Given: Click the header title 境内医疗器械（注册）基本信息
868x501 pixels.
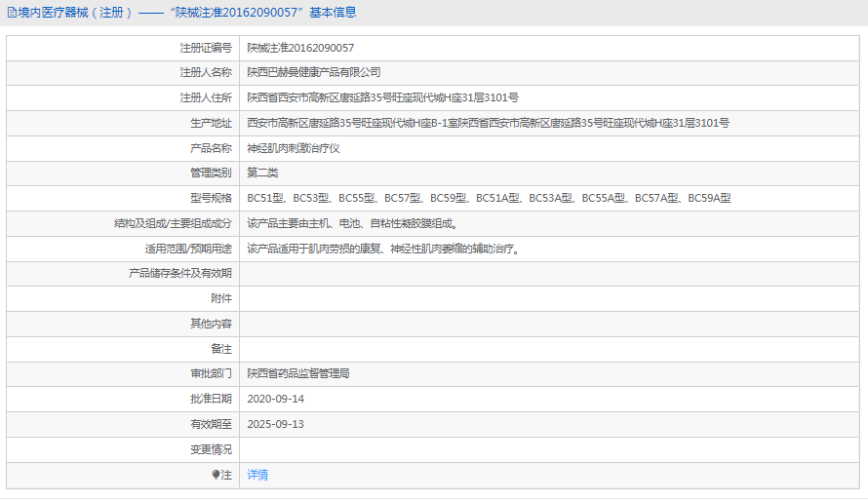Looking at the screenshot, I should tap(187, 13).
